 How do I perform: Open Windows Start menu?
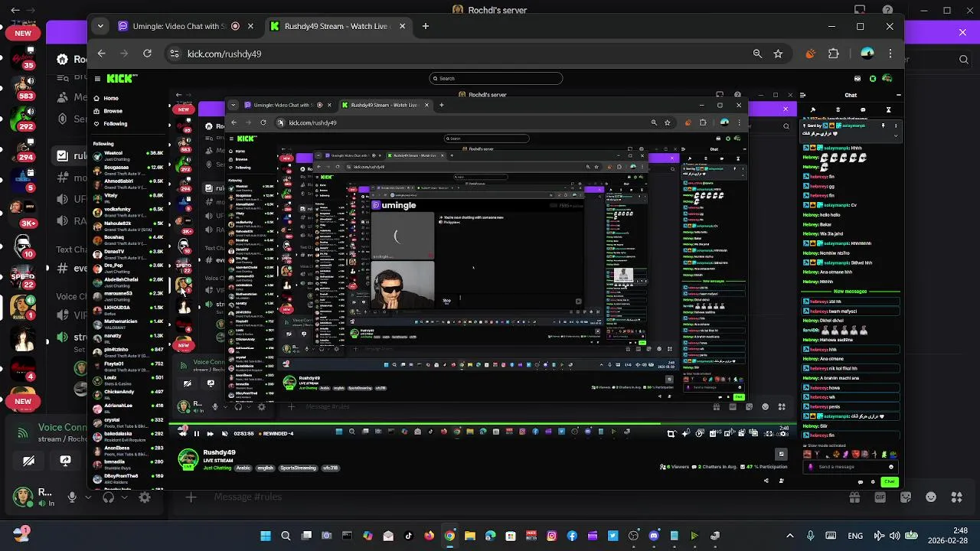click(265, 536)
